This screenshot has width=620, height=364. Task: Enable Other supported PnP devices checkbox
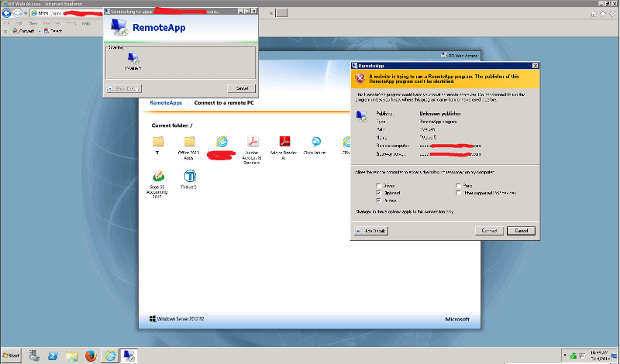tap(458, 193)
